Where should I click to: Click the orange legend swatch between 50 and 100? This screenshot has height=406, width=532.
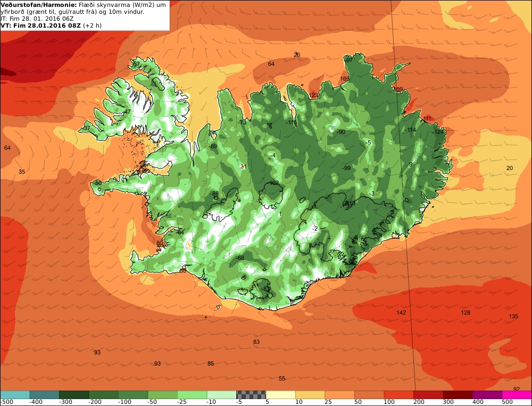click(x=369, y=395)
